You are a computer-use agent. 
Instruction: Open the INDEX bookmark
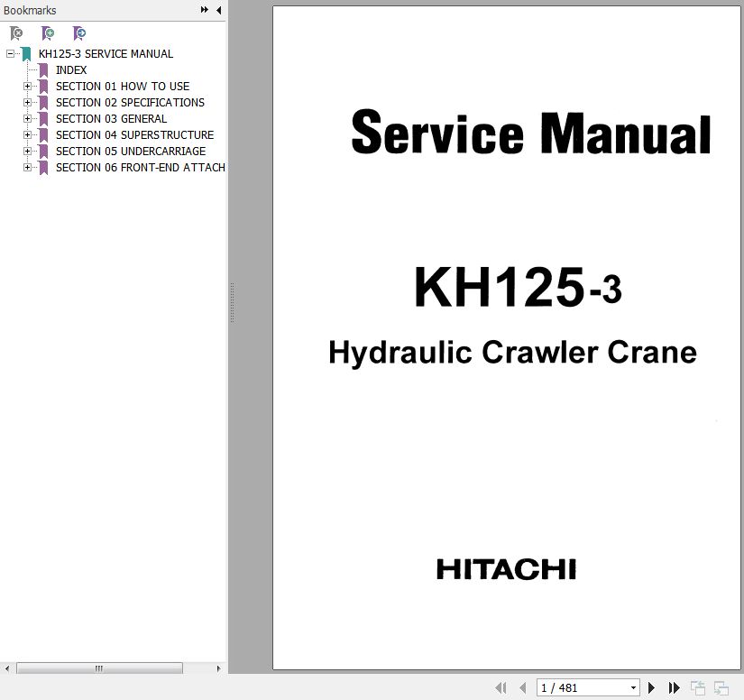[71, 70]
